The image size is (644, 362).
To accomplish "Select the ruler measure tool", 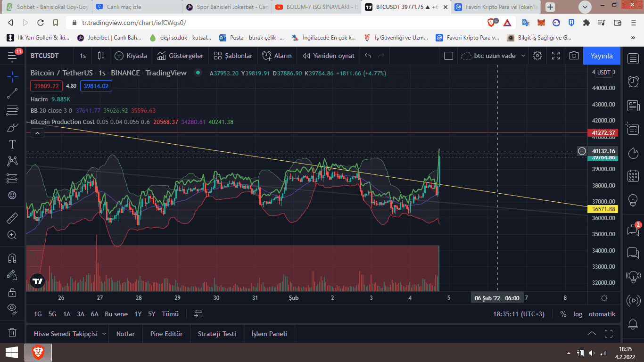I will tap(12, 218).
